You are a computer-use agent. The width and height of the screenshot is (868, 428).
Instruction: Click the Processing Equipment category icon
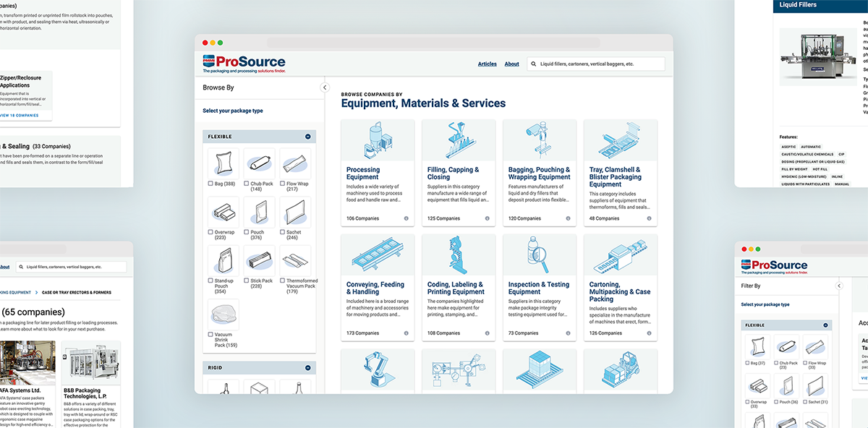[377, 140]
